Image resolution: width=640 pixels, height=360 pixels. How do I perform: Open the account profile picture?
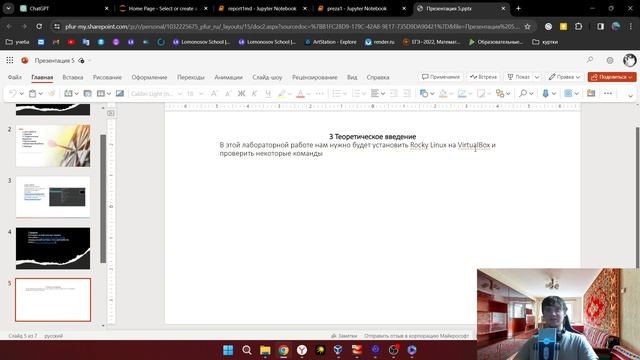(630, 60)
